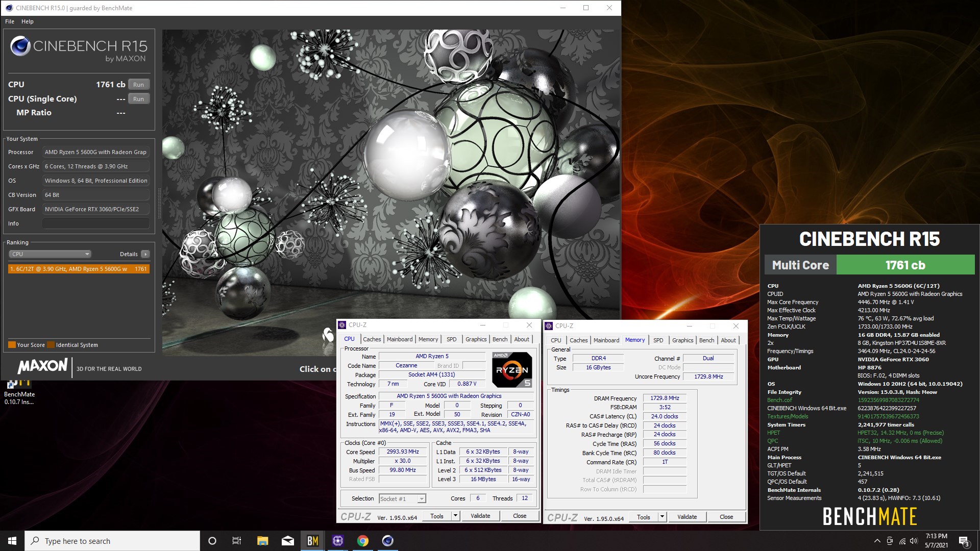Switch to CPU-Z on the taskbar
This screenshot has height=551, width=980.
[338, 541]
